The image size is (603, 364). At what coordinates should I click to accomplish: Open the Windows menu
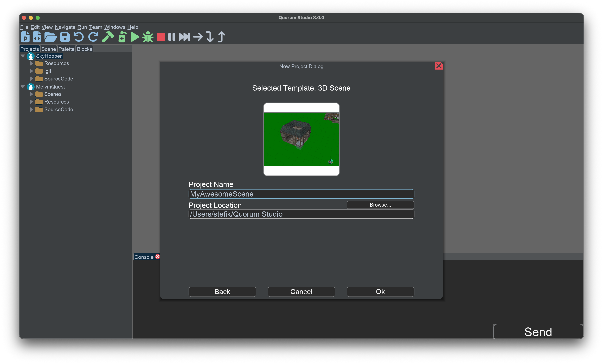click(x=115, y=27)
